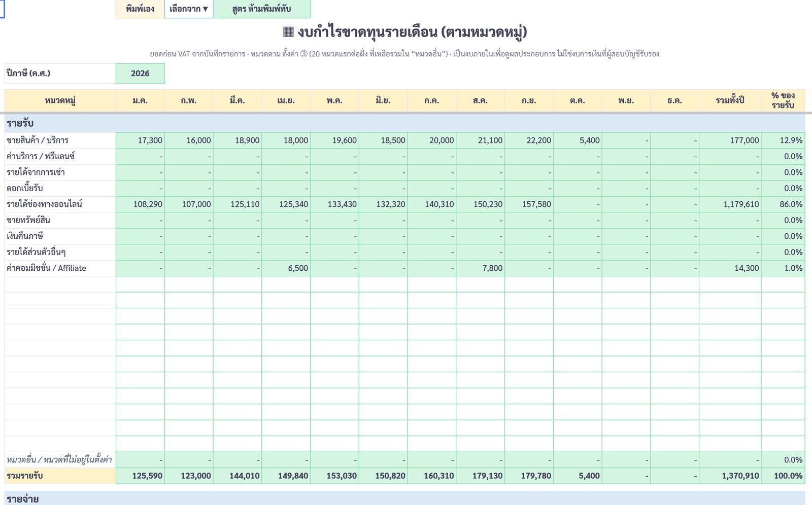Select the 'เงินคืนภาษี' row label
Screen dimensions: 812x505
click(60, 236)
